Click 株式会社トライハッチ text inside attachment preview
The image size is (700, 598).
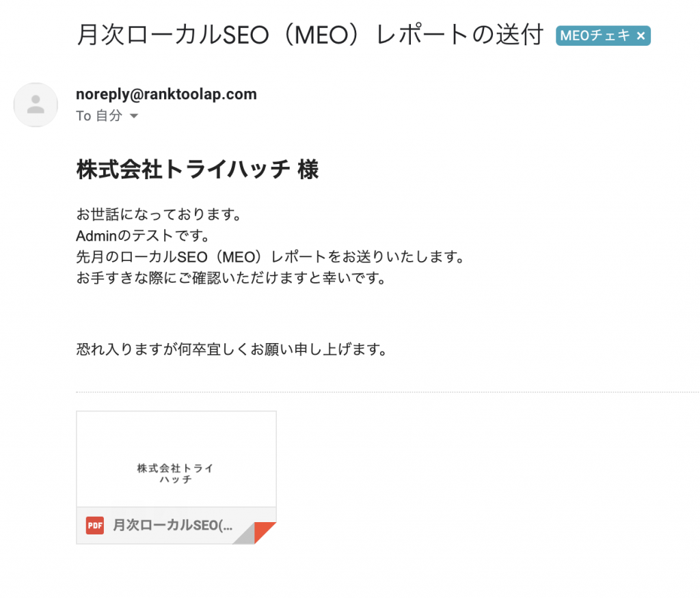point(176,474)
